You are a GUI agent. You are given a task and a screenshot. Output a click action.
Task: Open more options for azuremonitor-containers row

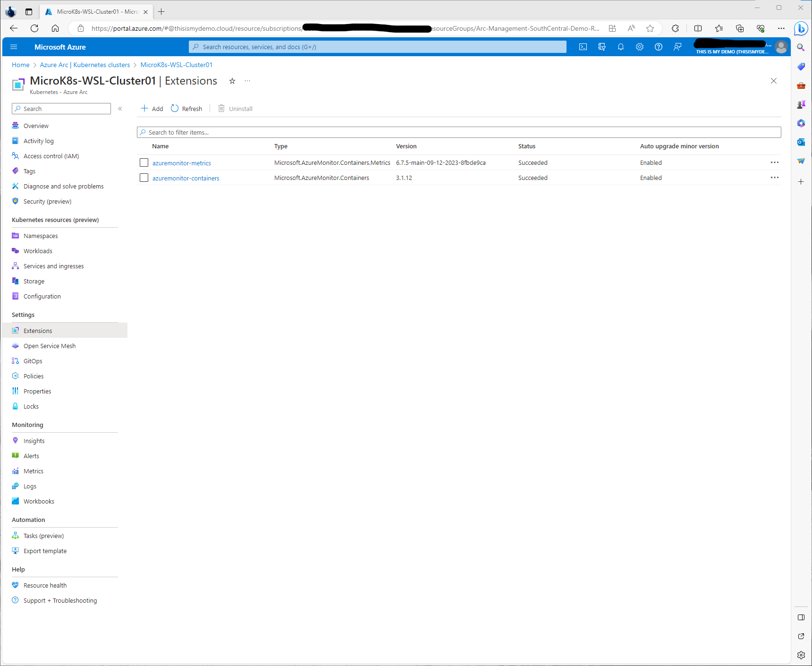click(774, 178)
